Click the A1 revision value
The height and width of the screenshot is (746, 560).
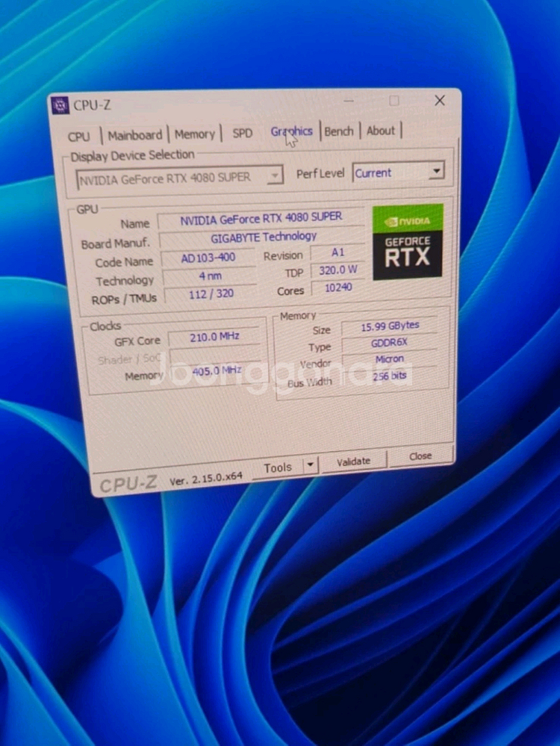[337, 252]
